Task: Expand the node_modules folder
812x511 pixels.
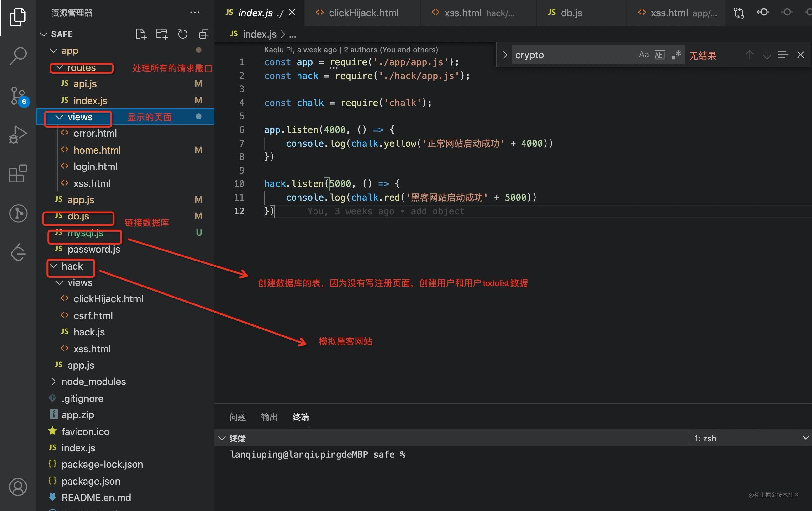Action: coord(53,382)
